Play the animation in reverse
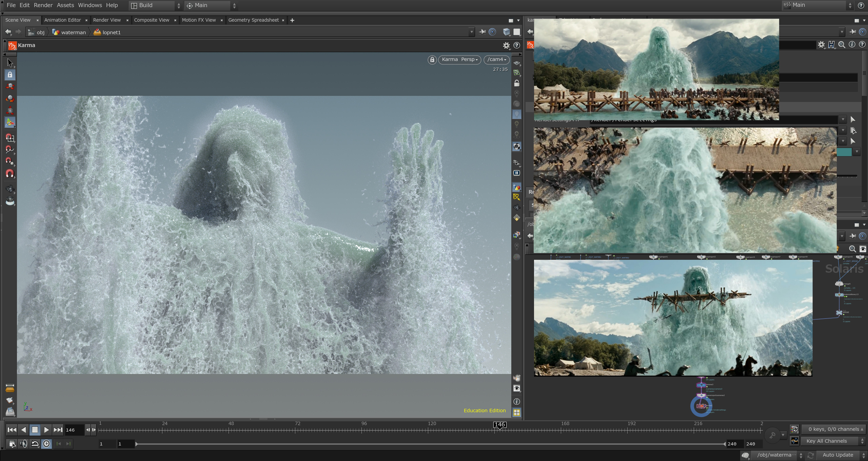Viewport: 868px width, 461px height. coord(23,430)
